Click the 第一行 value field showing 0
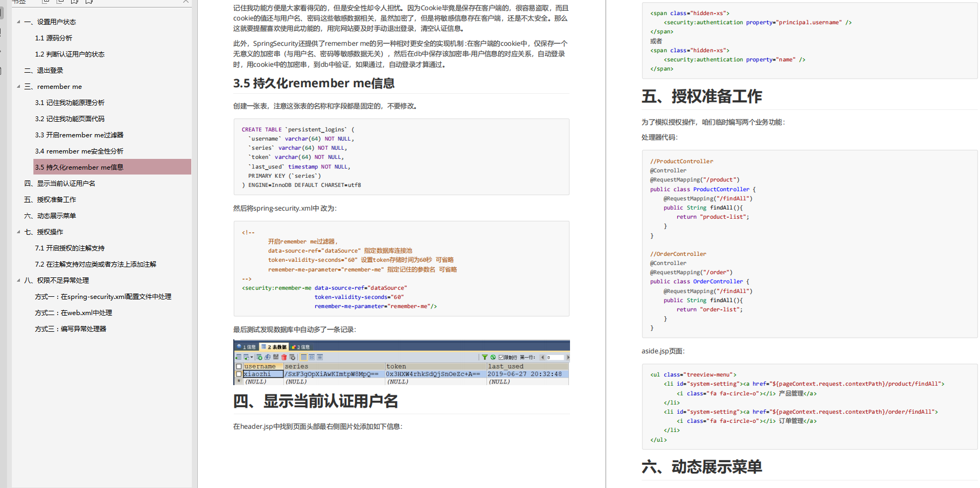980x488 pixels. point(555,357)
